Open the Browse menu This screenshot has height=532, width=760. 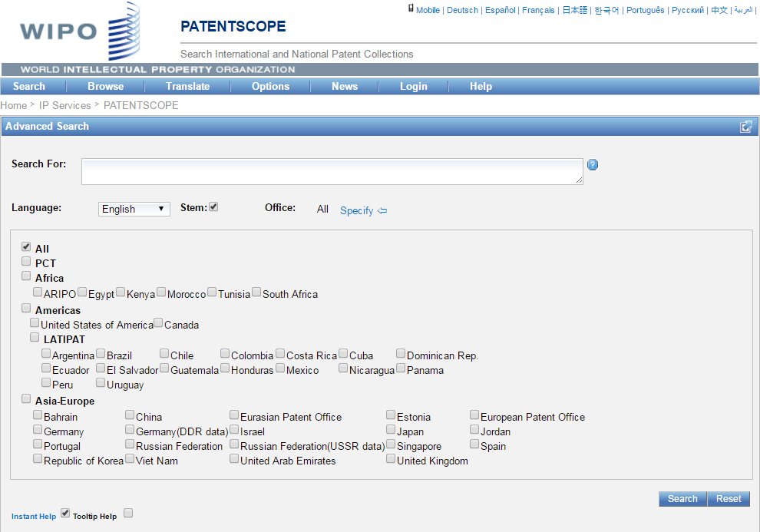click(x=106, y=86)
